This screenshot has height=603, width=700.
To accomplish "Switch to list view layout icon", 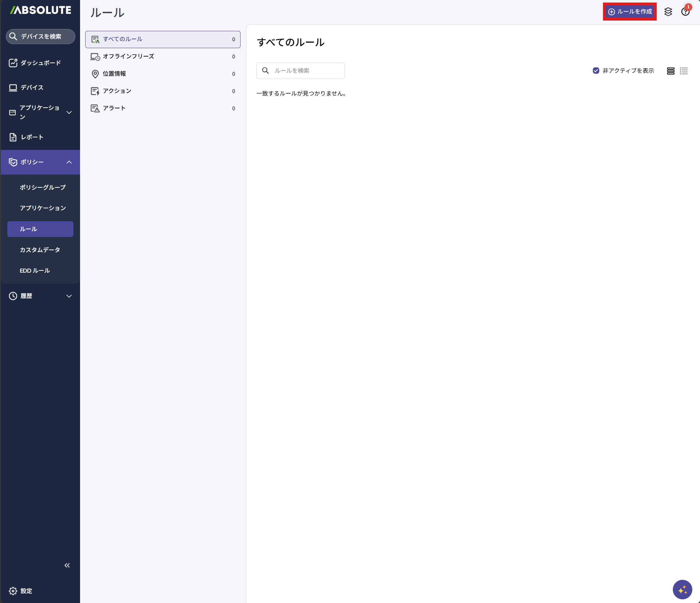I will click(x=684, y=71).
